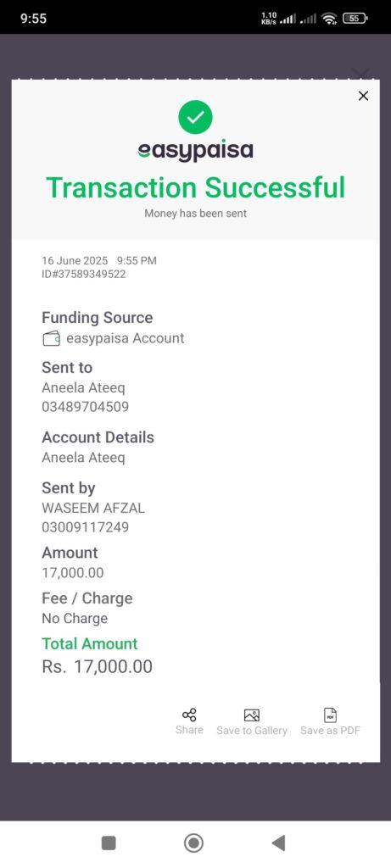Image resolution: width=391 pixels, height=868 pixels.
Task: Tap the Total Amount Rs. 17,000.00 value
Action: coord(97,666)
